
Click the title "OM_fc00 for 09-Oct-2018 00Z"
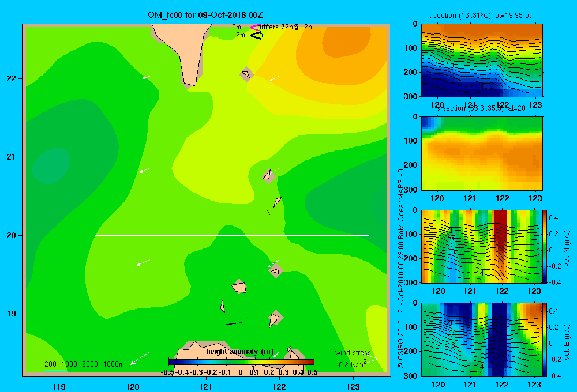click(205, 15)
